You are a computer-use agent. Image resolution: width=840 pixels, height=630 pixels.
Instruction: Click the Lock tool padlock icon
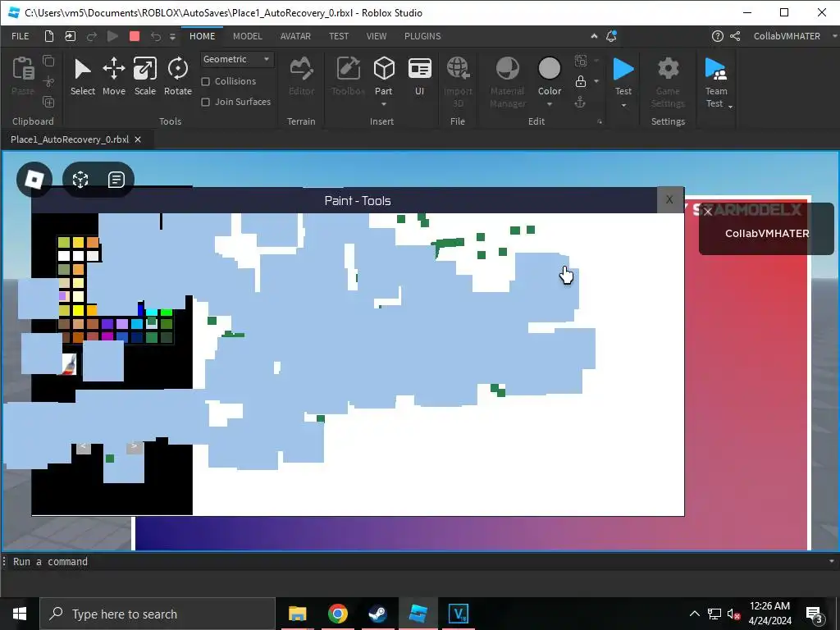(581, 81)
